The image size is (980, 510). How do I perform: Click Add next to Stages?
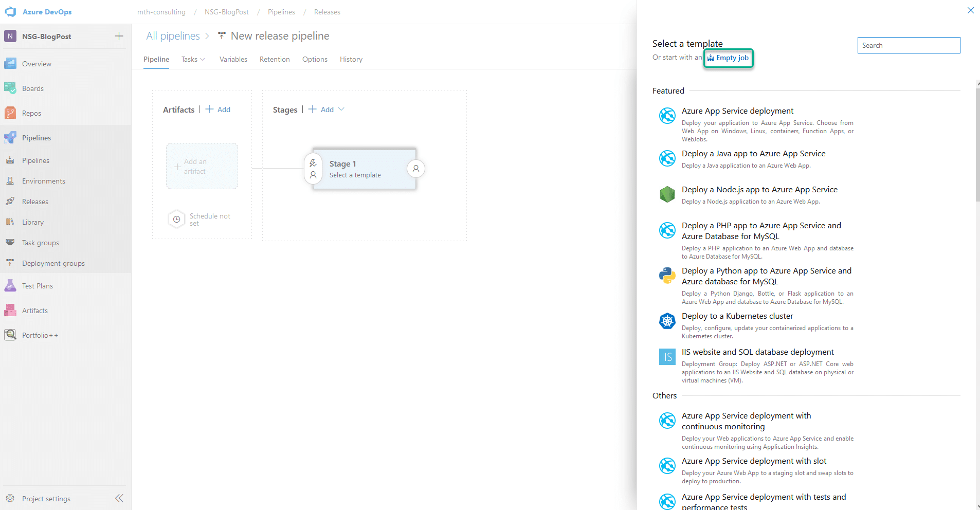[x=321, y=110]
